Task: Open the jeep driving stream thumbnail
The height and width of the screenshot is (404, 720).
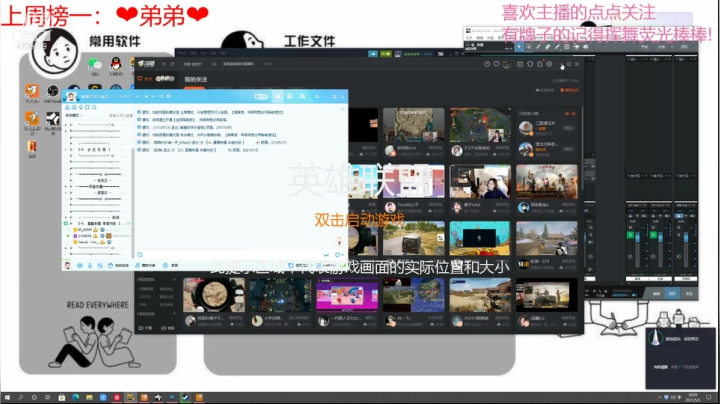Action: [x=414, y=238]
